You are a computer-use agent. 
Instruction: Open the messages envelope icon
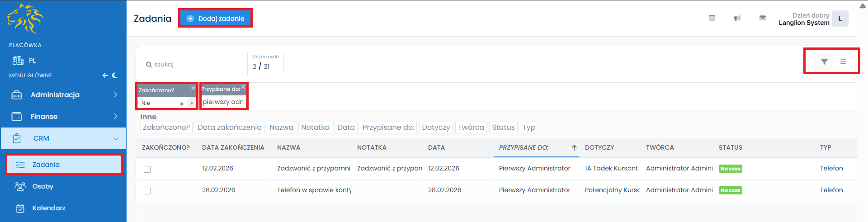click(x=763, y=18)
